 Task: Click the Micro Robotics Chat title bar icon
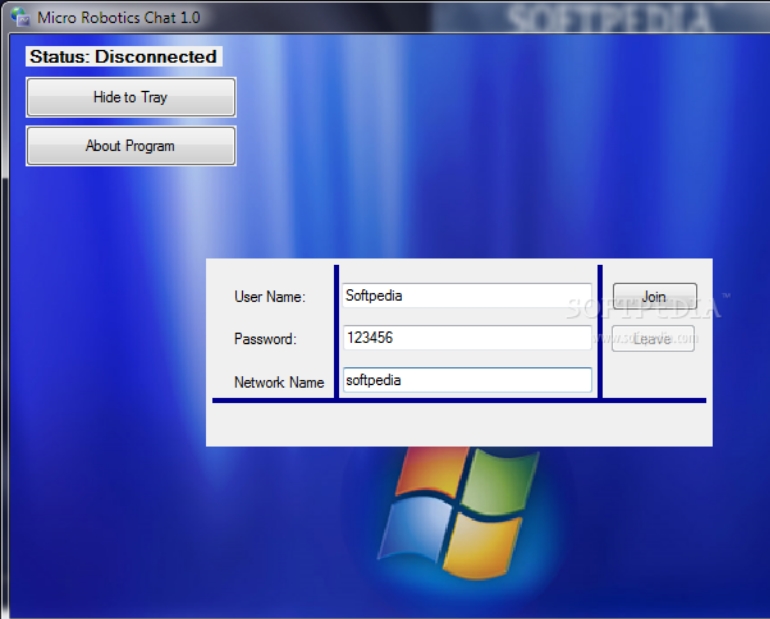(x=19, y=17)
